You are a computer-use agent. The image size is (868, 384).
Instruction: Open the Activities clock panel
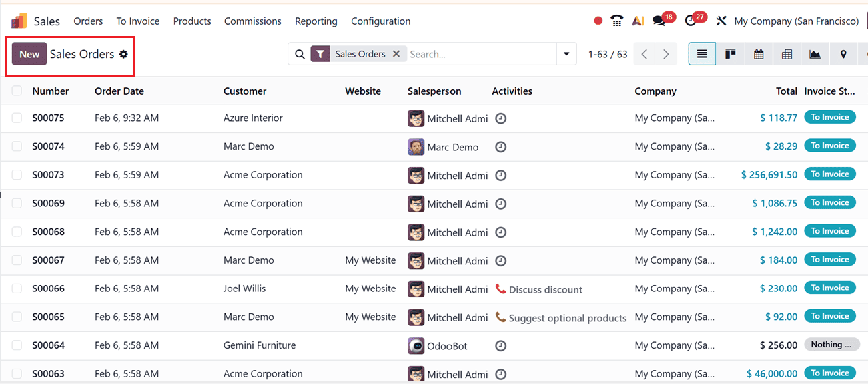691,21
